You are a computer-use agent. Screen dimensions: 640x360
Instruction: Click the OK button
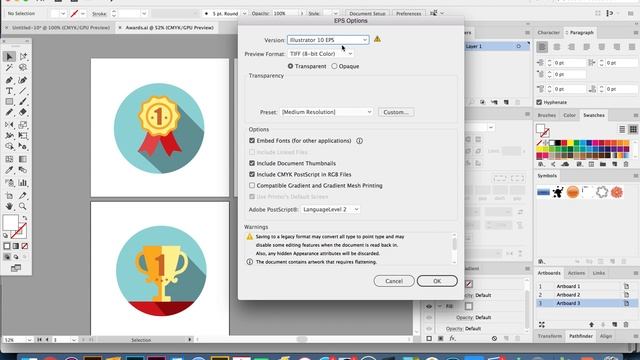click(437, 281)
